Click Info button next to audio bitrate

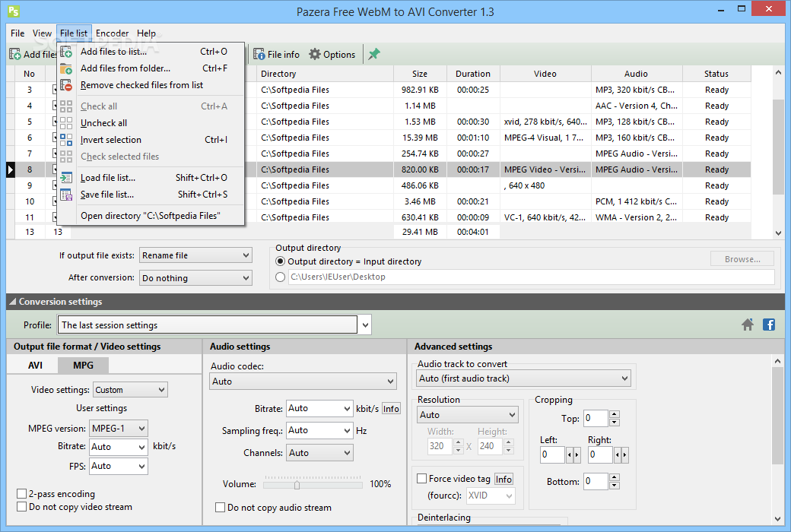point(391,408)
